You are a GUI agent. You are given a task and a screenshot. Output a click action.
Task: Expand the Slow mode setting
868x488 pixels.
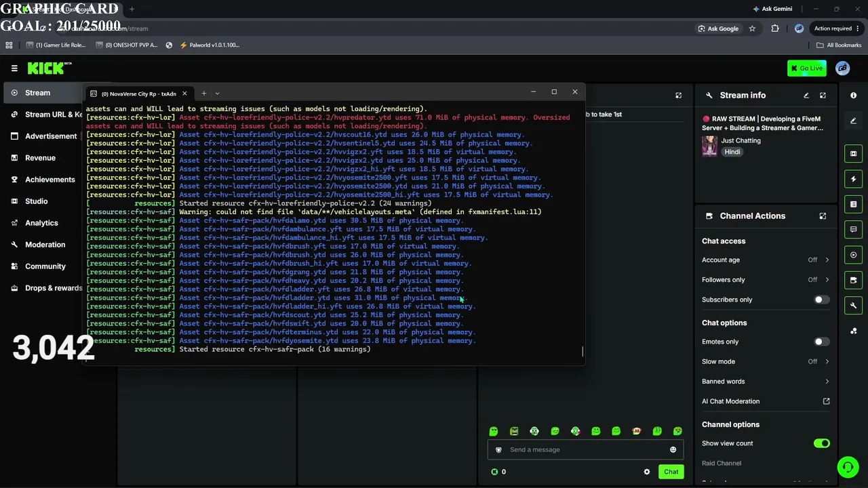point(766,362)
